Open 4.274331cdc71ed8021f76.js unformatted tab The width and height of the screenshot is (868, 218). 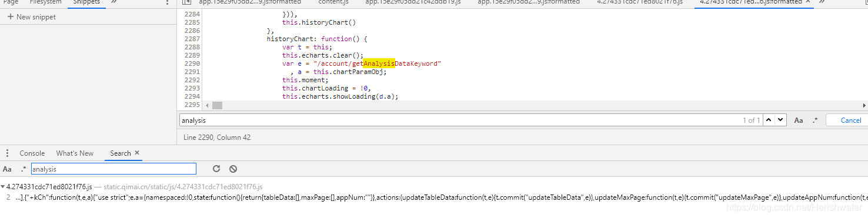(x=640, y=2)
